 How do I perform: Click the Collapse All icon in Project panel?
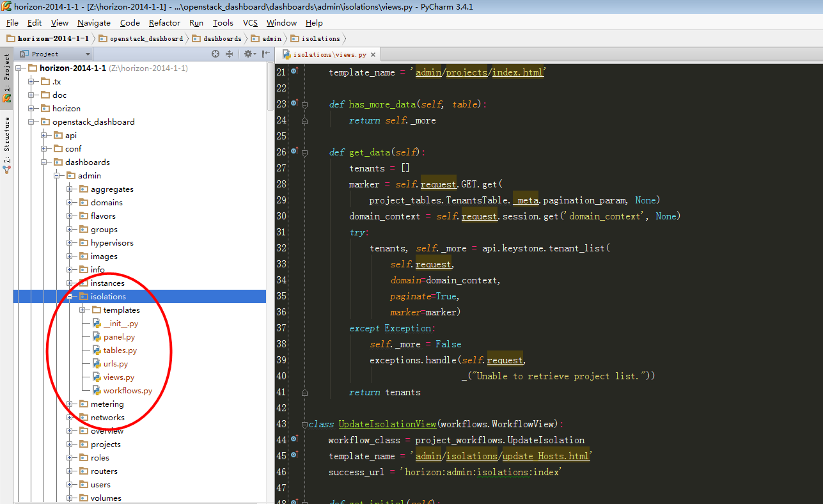(229, 54)
